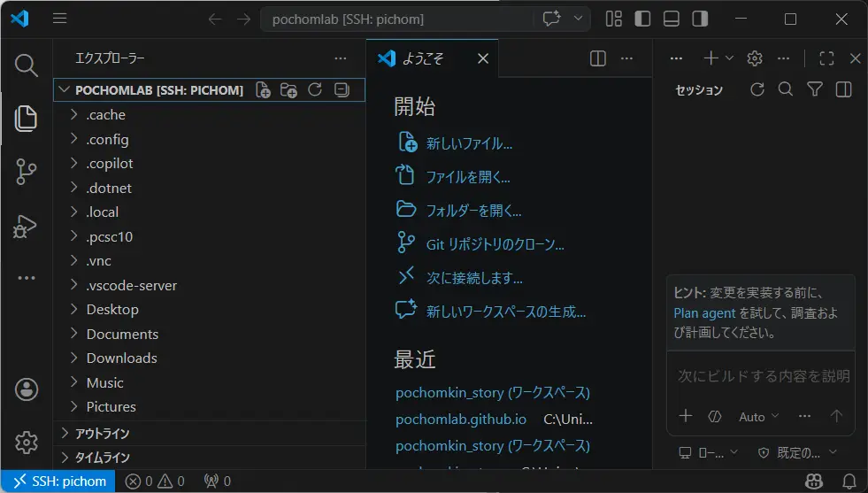Open the chat dropdown arrow in title bar
The width and height of the screenshot is (868, 493).
tap(578, 19)
